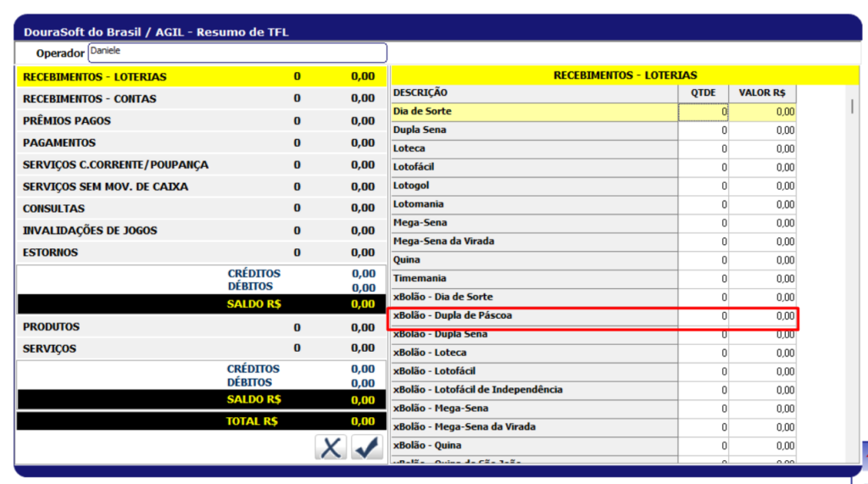Select the Lotofácil description row
The width and height of the screenshot is (868, 484).
pyautogui.click(x=534, y=167)
